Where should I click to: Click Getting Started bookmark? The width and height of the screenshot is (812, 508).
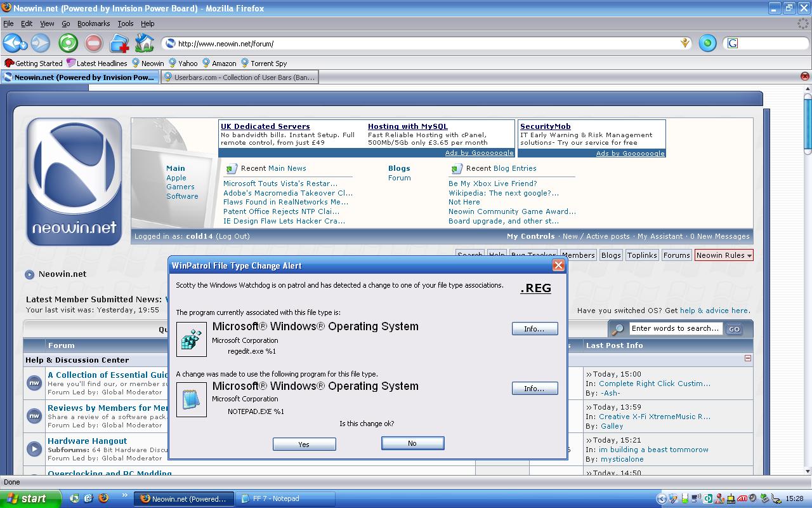click(x=34, y=63)
